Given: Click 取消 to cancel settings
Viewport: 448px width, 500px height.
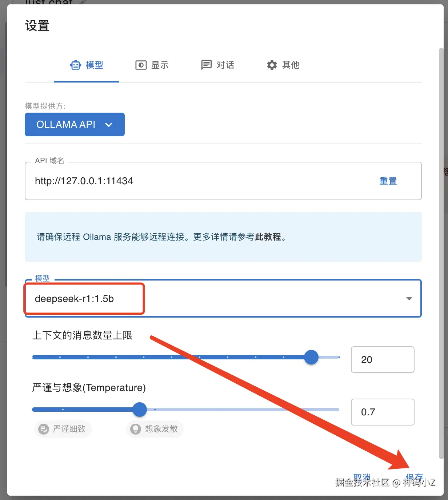Looking at the screenshot, I should (362, 477).
